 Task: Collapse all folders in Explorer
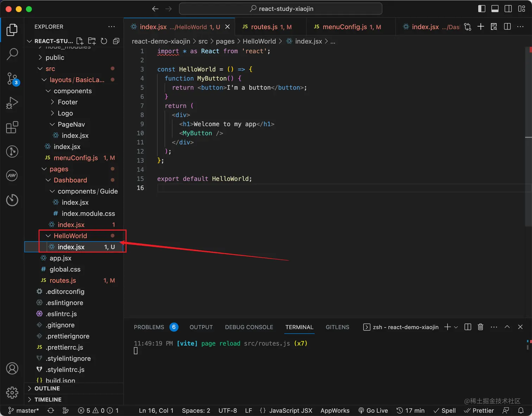[x=116, y=41]
